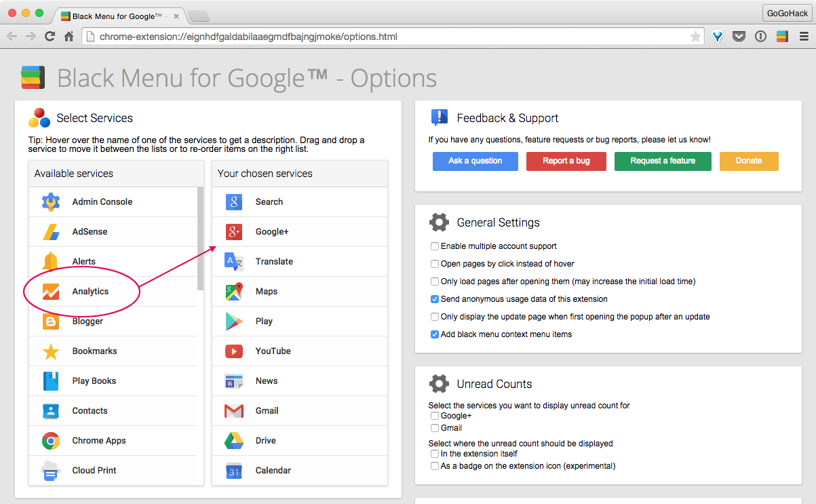Click the Google+ icon in chosen services
Image resolution: width=816 pixels, height=504 pixels.
(234, 232)
